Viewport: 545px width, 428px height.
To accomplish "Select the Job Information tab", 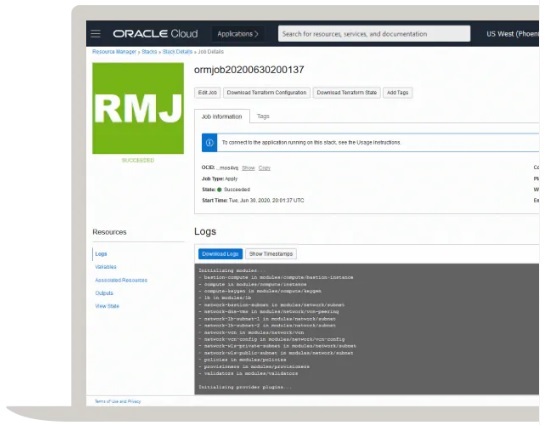I will point(222,116).
